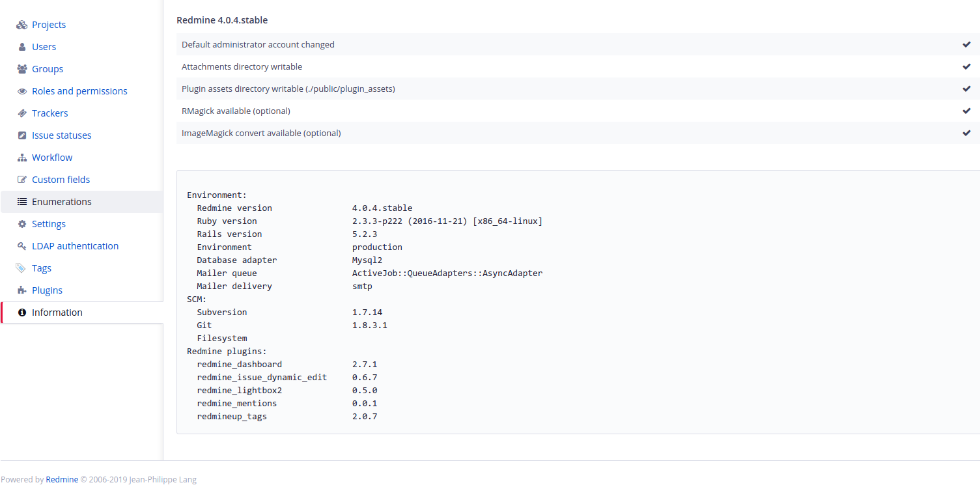Click 'RMagick available (optional)' row text

pos(236,111)
